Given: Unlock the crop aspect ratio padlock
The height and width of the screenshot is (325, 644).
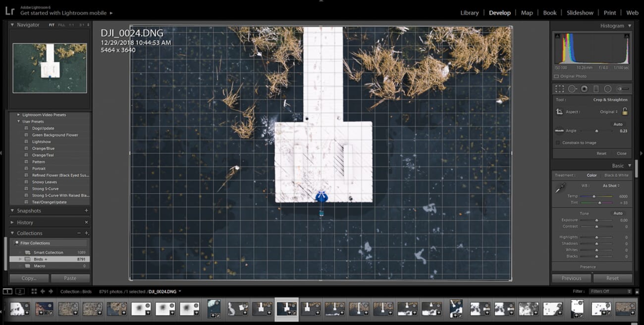Looking at the screenshot, I should 625,111.
